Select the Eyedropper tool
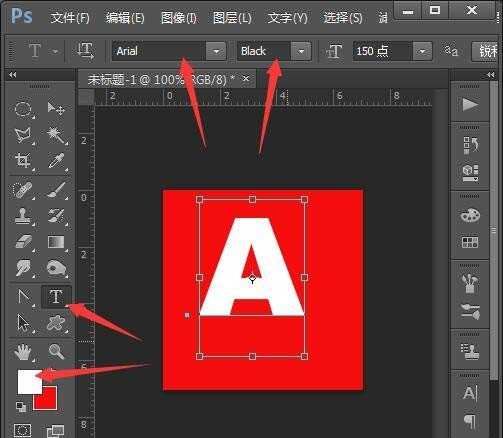The image size is (503, 438). 56,161
